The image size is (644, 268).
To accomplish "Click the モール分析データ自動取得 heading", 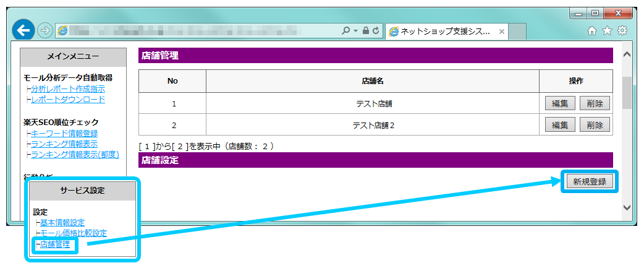I will pyautogui.click(x=68, y=77).
